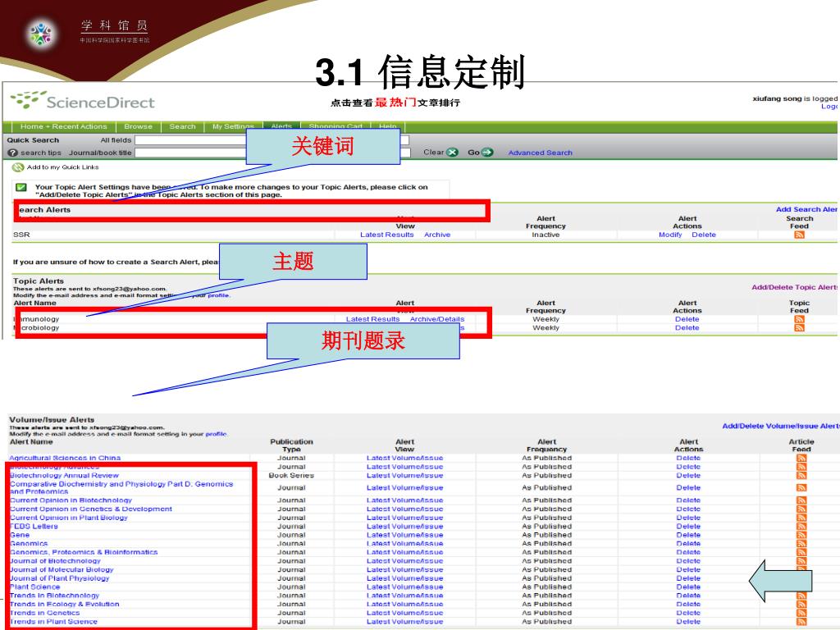Click Add Search Alert link

coord(806,209)
